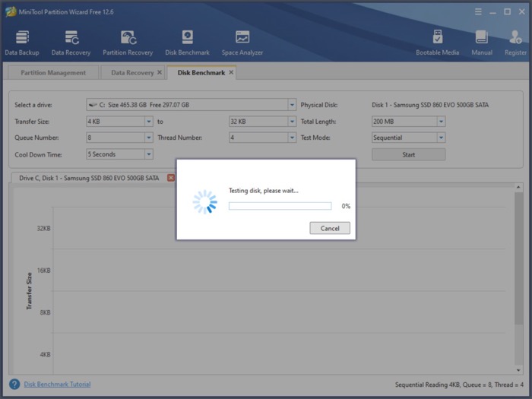Click the testing progress bar
Viewport: 532px width, 399px height.
pos(280,206)
